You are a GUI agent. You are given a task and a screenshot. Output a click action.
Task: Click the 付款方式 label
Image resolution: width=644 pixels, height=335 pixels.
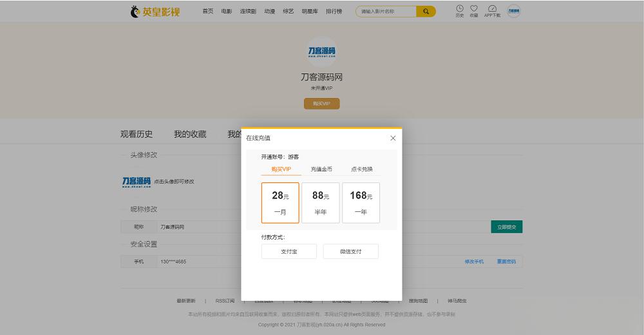point(273,237)
